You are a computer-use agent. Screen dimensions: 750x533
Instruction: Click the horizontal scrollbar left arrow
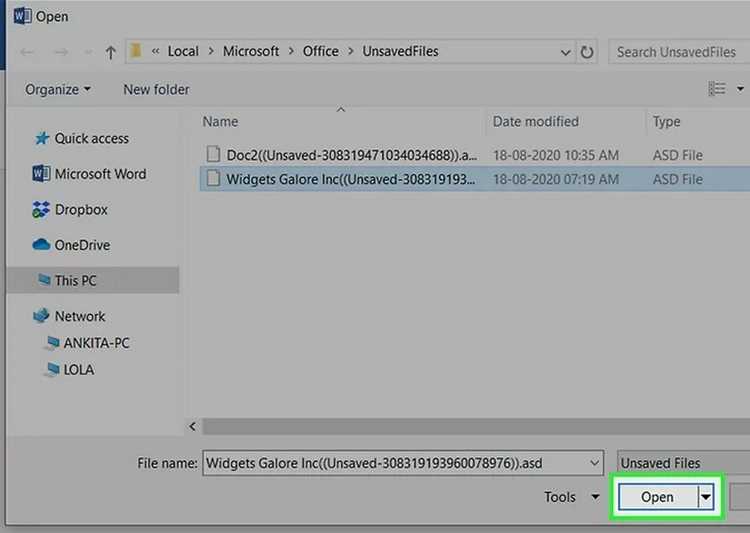[x=192, y=426]
